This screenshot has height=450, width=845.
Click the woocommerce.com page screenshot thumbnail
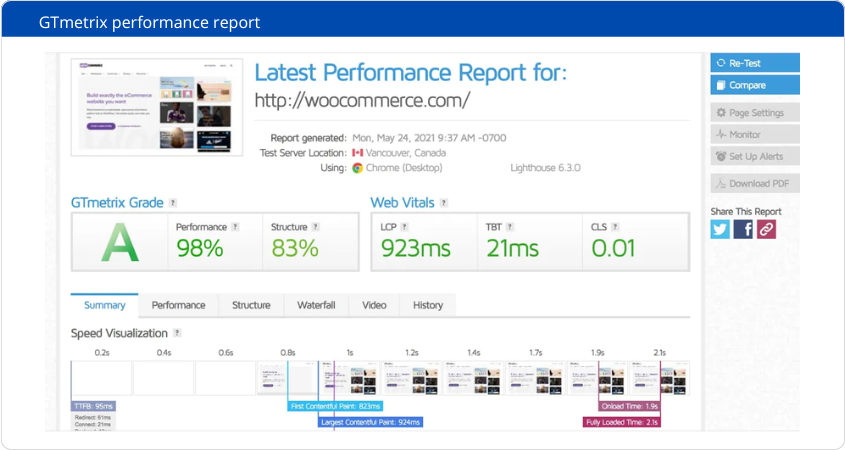tap(157, 107)
